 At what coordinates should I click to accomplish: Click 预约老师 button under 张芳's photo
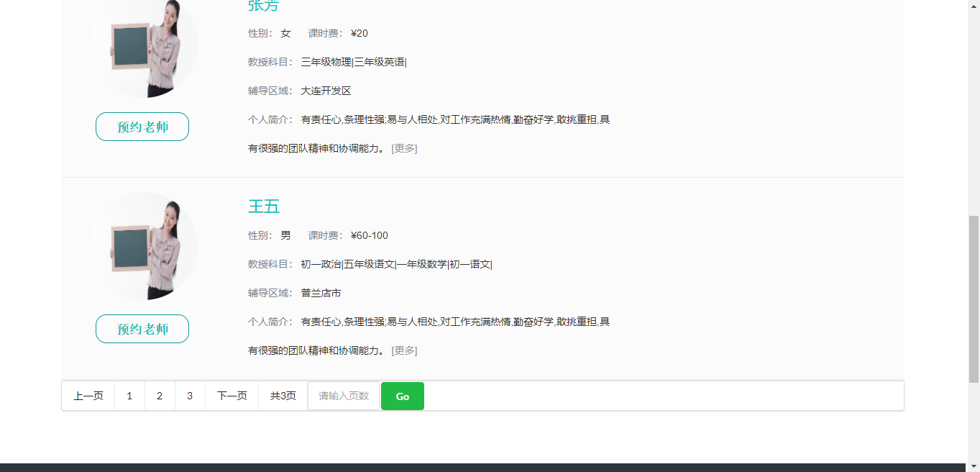142,127
